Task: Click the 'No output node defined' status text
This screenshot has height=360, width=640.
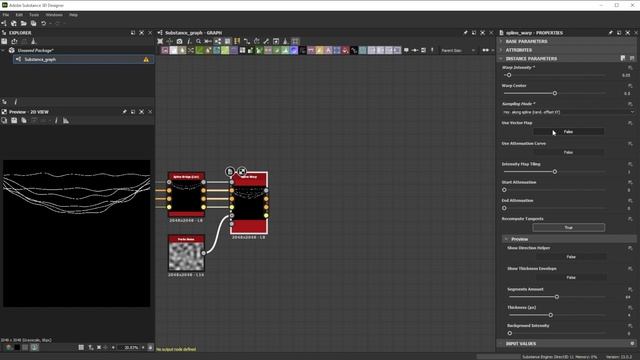Action: pyautogui.click(x=176, y=349)
